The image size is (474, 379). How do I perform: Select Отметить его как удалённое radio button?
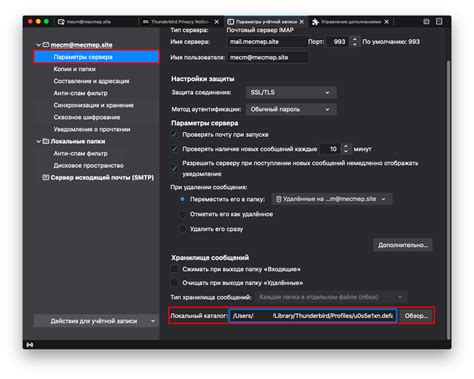point(182,214)
